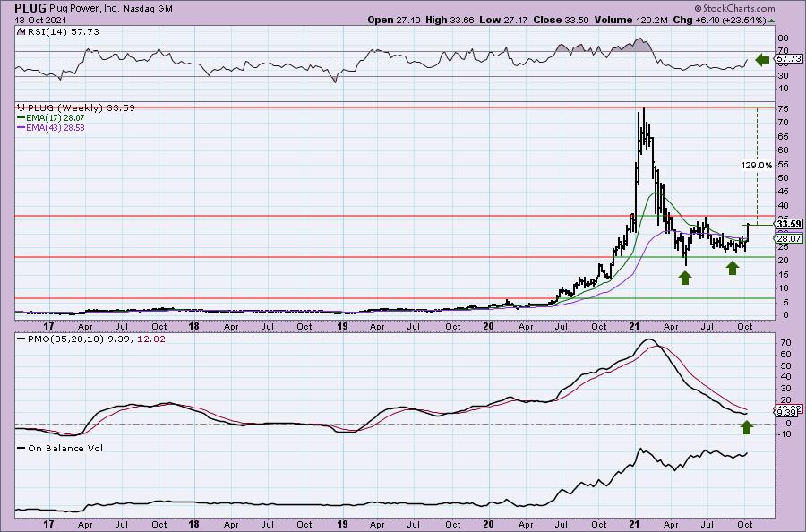The image size is (806, 532).
Task: Click the 75 level on the price axis
Action: point(784,108)
